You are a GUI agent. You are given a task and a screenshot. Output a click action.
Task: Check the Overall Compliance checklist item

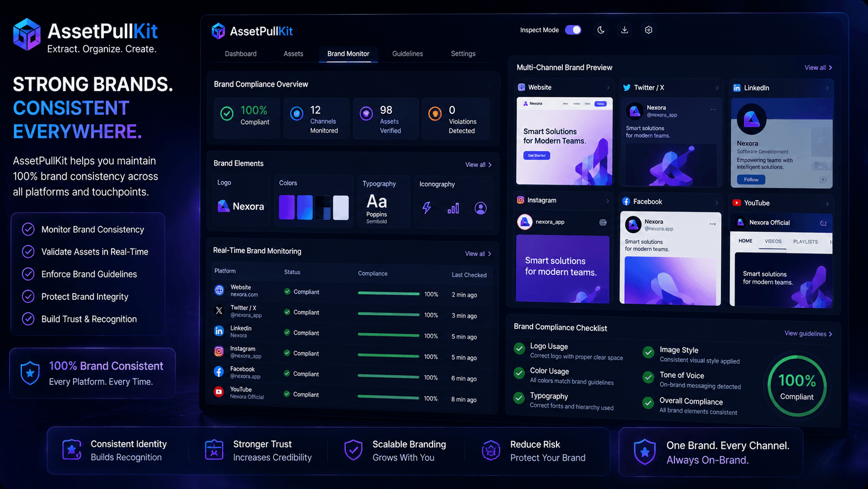click(x=648, y=403)
